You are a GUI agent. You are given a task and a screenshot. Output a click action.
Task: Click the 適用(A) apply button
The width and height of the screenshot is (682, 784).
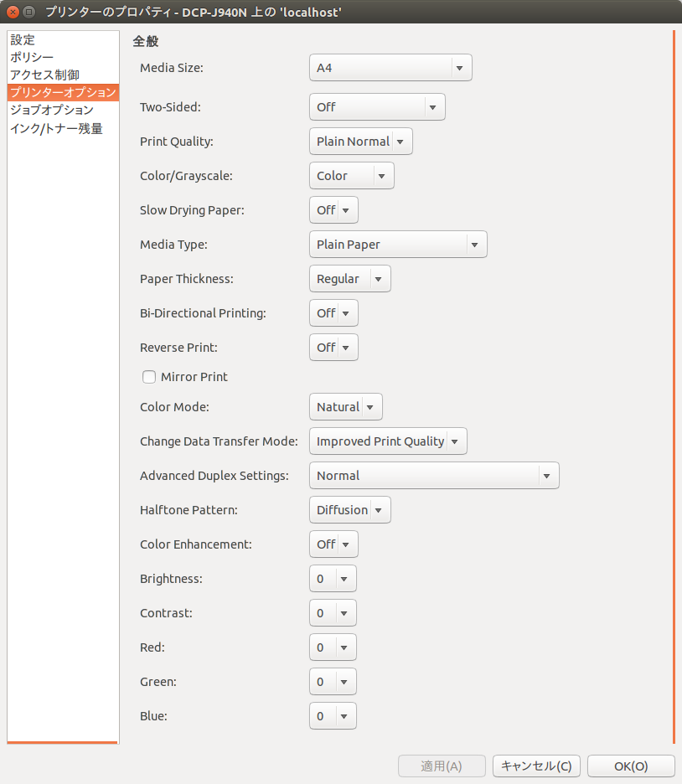coord(442,766)
